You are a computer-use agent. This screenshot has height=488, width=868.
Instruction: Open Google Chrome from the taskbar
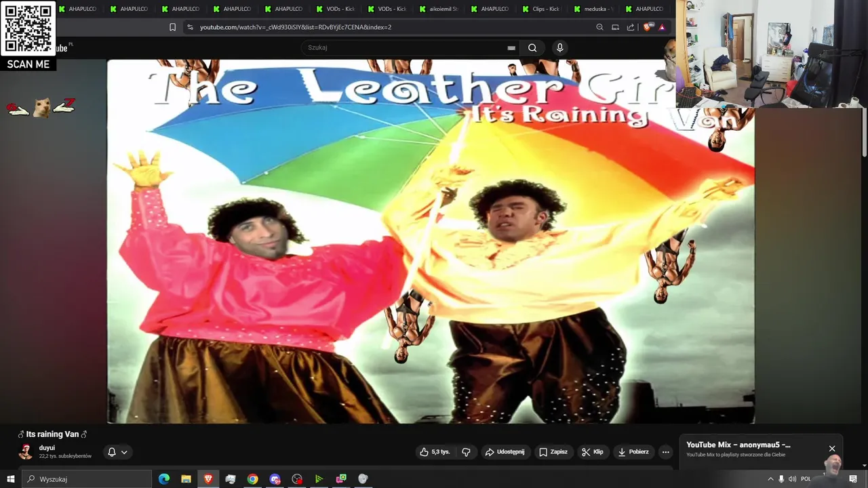(252, 479)
